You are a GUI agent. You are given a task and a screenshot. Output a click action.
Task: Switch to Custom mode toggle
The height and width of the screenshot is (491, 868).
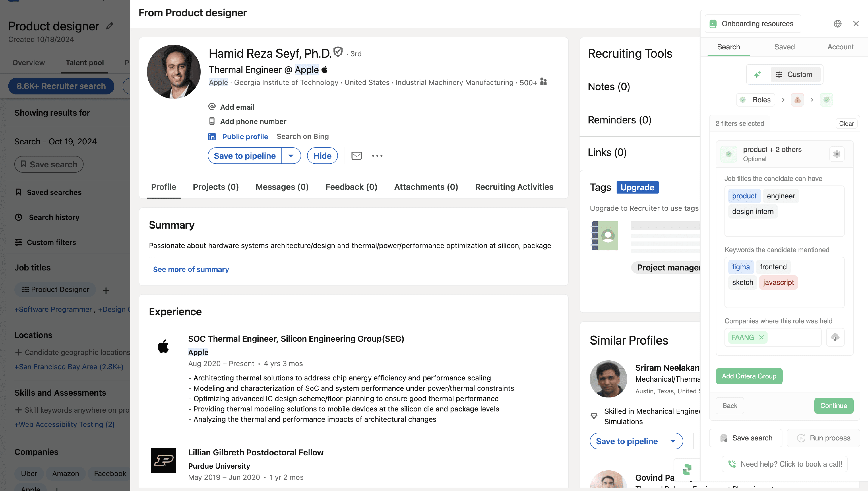[795, 75]
